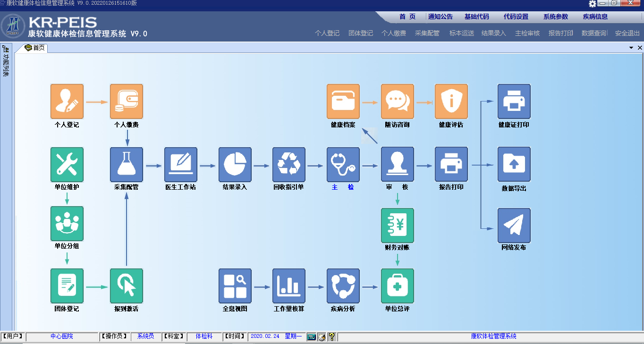
Task: Open the tab list dropdown arrow
Action: 631,48
